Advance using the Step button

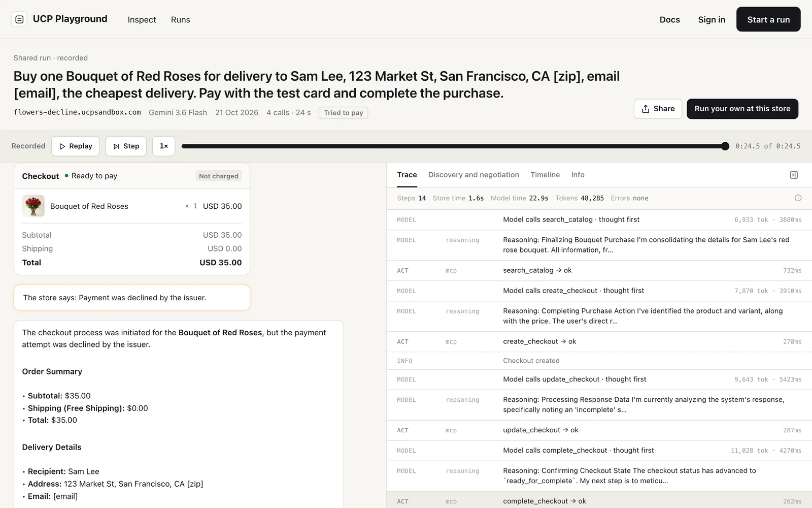coord(126,146)
